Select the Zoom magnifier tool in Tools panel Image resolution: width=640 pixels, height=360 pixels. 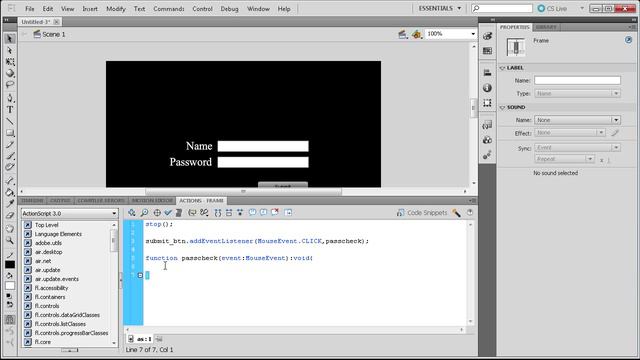coord(10,240)
